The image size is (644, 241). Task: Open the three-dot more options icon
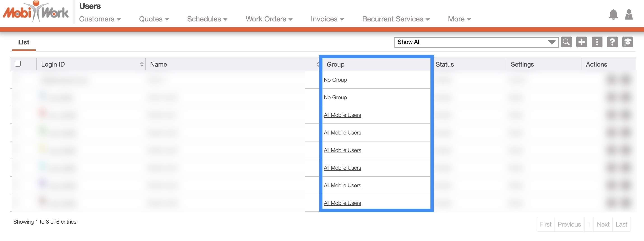pyautogui.click(x=597, y=42)
